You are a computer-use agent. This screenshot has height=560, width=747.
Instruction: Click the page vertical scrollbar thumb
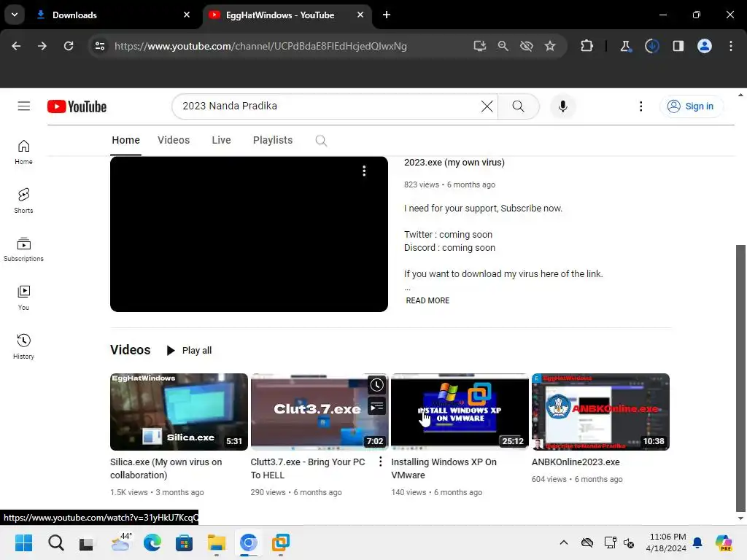(740, 378)
